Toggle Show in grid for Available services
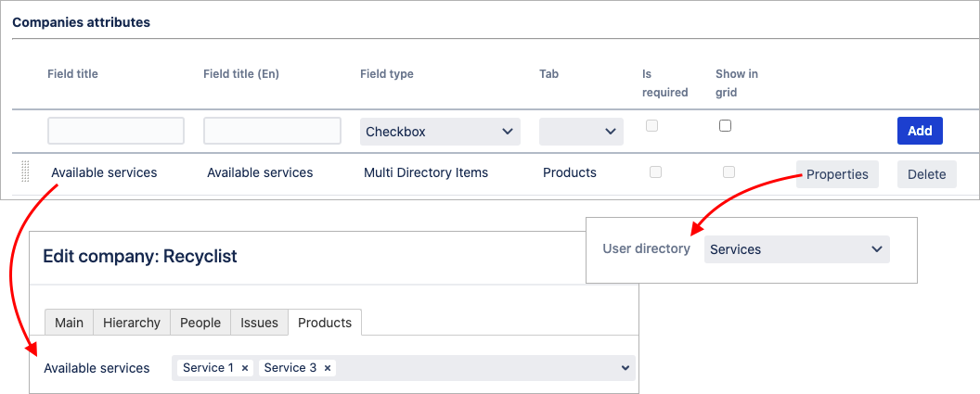The height and width of the screenshot is (394, 980). (729, 172)
